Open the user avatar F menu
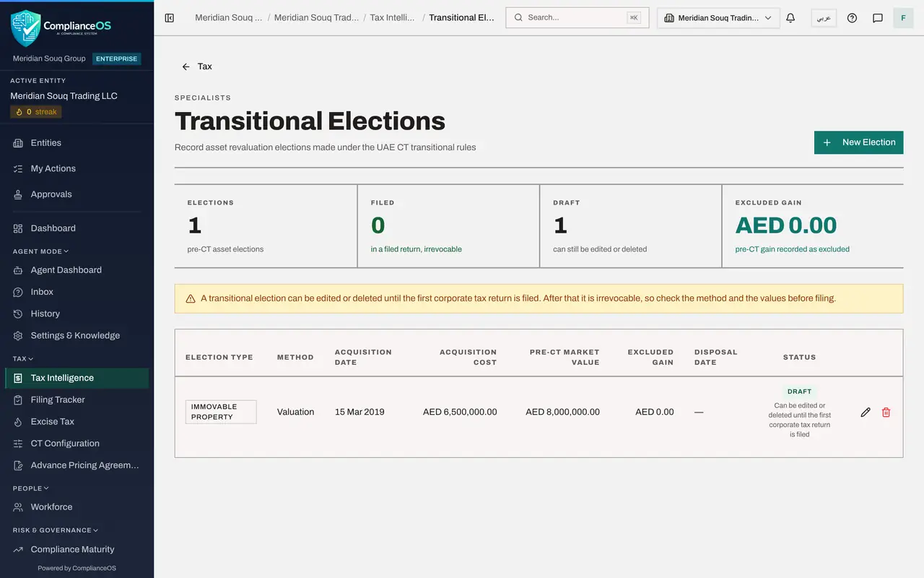 point(903,18)
